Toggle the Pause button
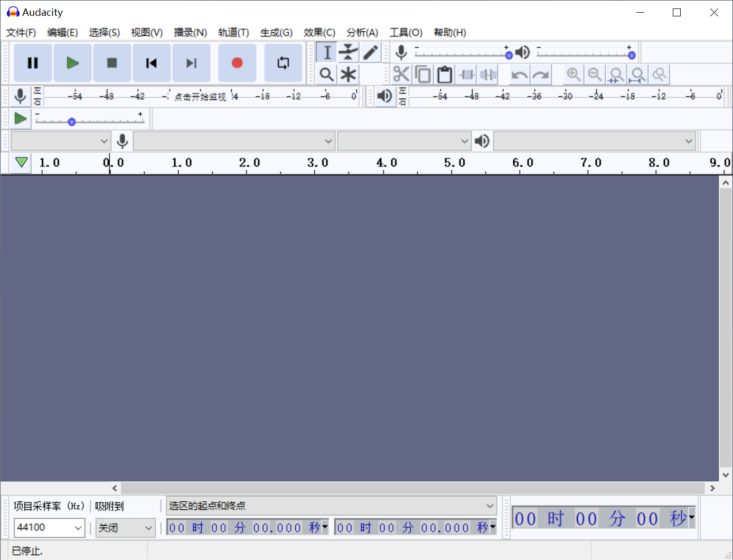This screenshot has width=733, height=560. (x=33, y=63)
